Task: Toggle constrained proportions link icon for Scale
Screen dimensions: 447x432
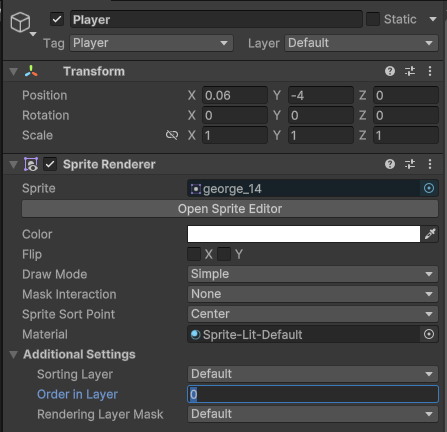Action: pyautogui.click(x=172, y=135)
